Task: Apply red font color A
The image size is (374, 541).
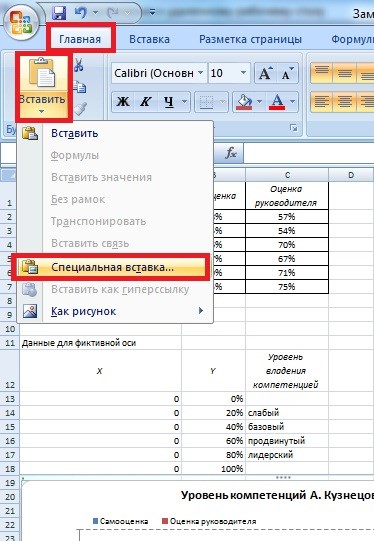Action: pyautogui.click(x=277, y=102)
